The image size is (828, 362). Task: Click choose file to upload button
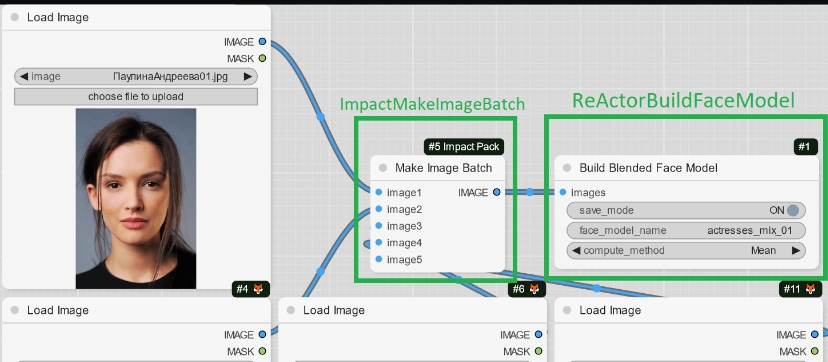[x=136, y=97]
